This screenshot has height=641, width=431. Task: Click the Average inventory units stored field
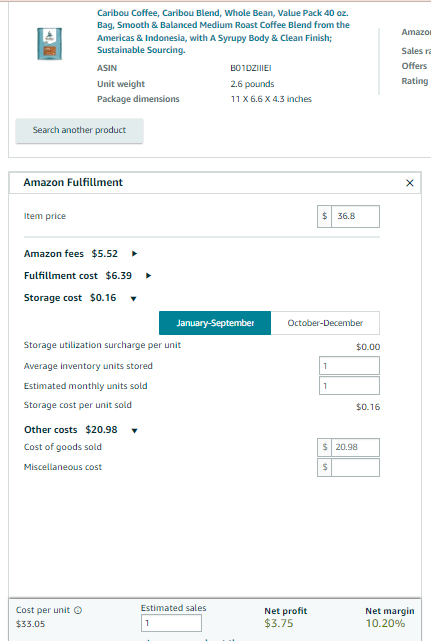click(x=349, y=366)
